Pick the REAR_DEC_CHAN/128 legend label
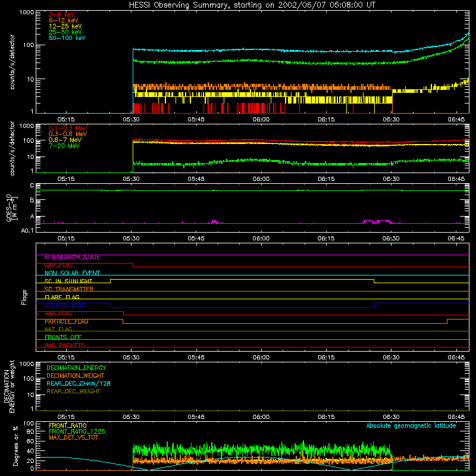Viewport: 476px width, 476px height. (x=79, y=383)
